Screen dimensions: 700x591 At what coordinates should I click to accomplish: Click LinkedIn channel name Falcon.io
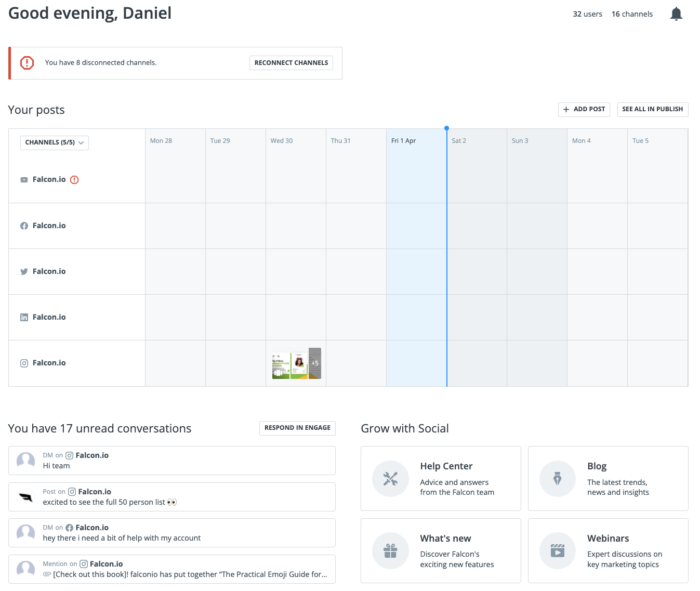[x=49, y=317]
